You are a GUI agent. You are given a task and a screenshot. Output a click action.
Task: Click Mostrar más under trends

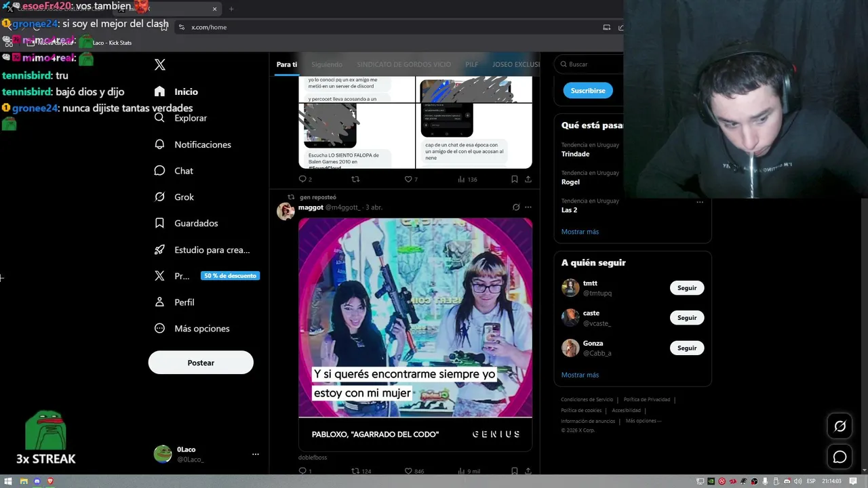[580, 232]
